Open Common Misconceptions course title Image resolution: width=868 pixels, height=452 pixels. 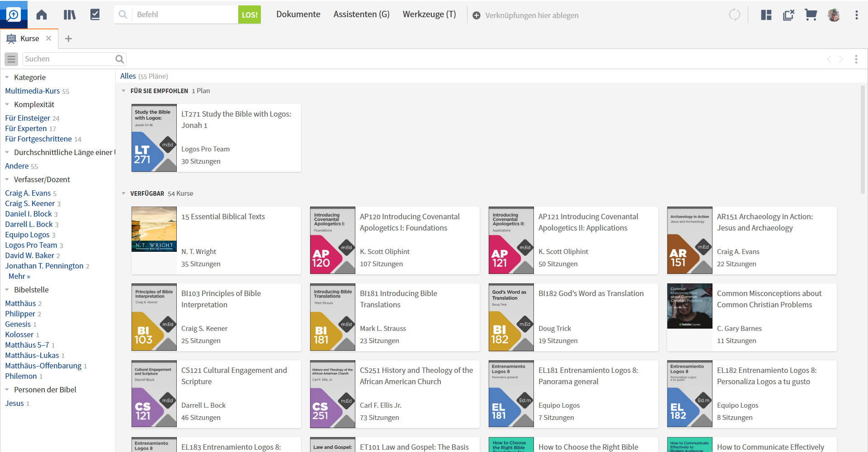769,299
